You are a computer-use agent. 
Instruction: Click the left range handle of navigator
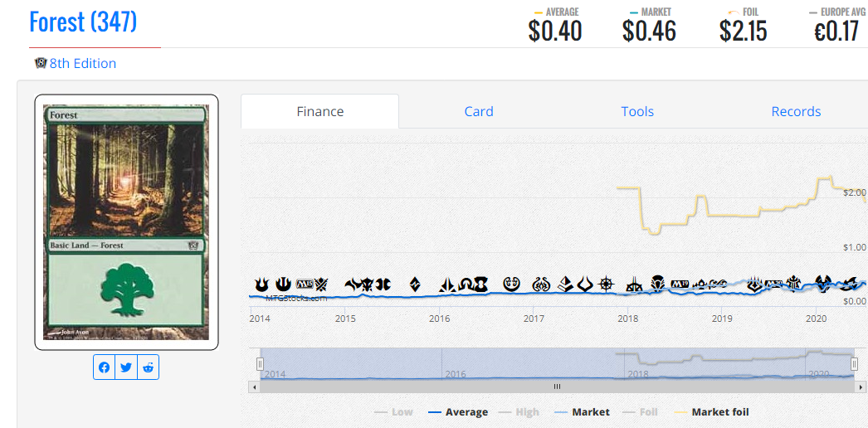tap(261, 364)
